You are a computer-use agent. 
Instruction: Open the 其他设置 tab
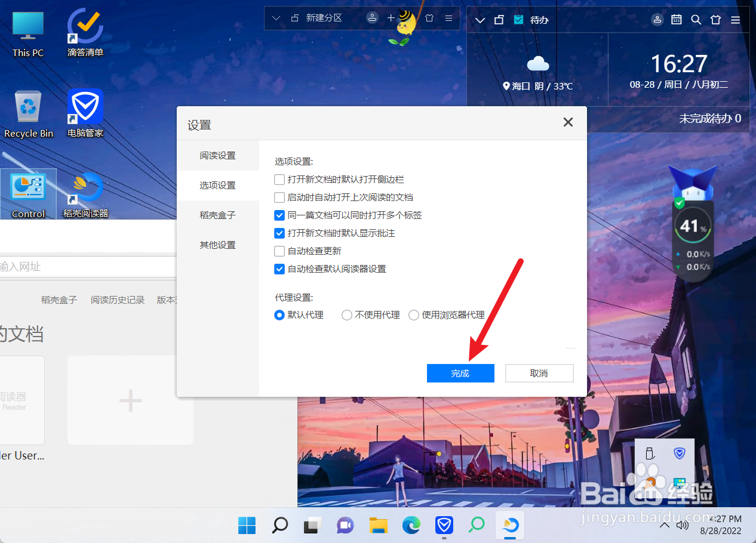click(217, 245)
